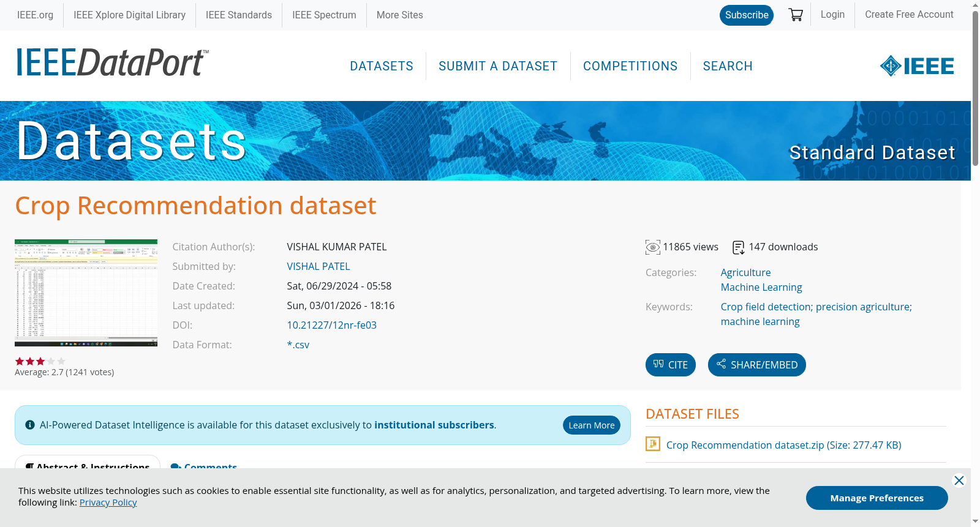Open the DATASETS menu item

click(382, 66)
